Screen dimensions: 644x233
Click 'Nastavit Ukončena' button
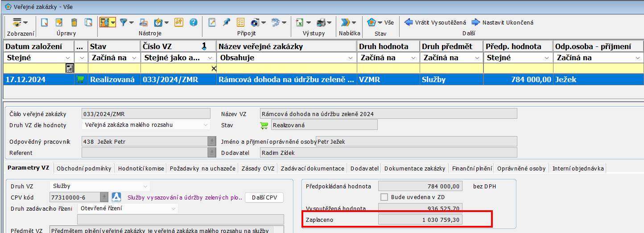[x=503, y=22]
